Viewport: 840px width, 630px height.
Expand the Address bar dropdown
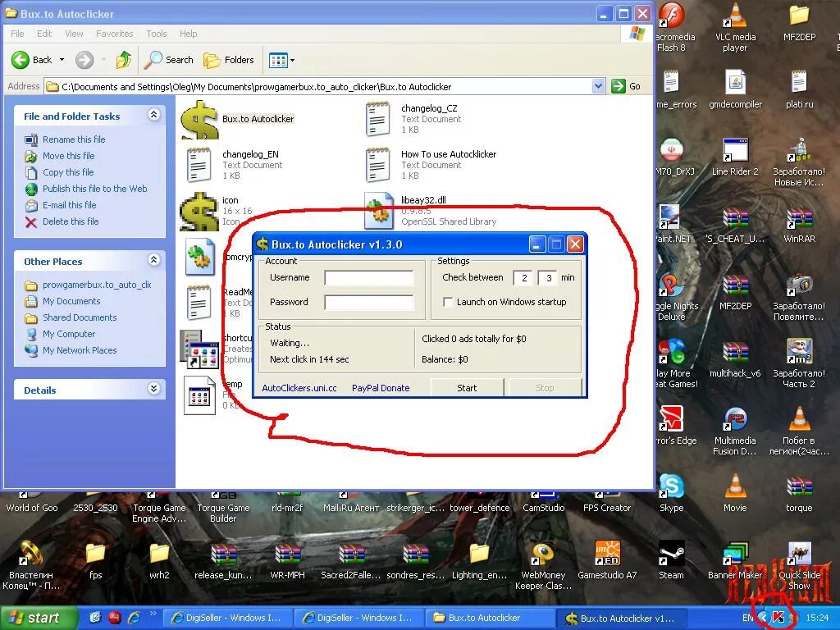598,86
